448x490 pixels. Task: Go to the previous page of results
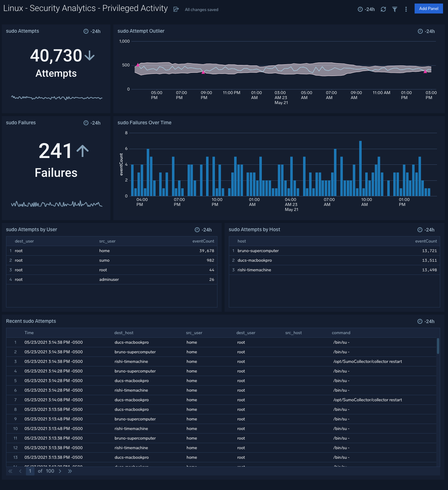point(20,471)
